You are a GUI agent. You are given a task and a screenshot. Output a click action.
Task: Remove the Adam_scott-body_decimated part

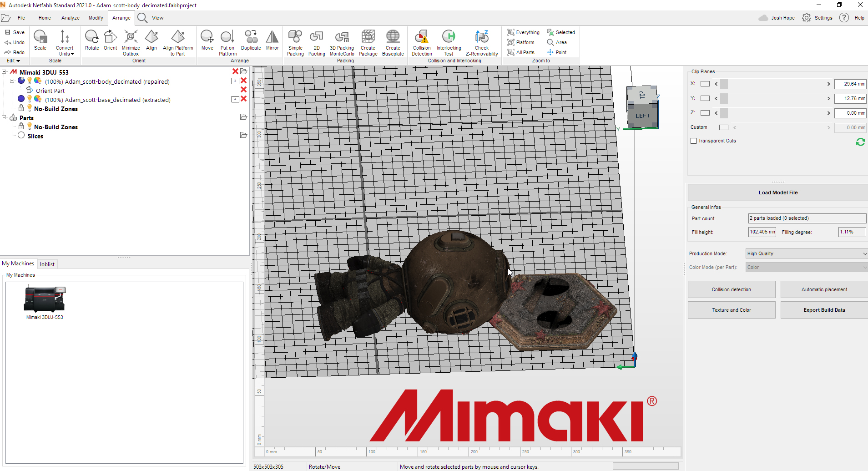click(x=243, y=81)
